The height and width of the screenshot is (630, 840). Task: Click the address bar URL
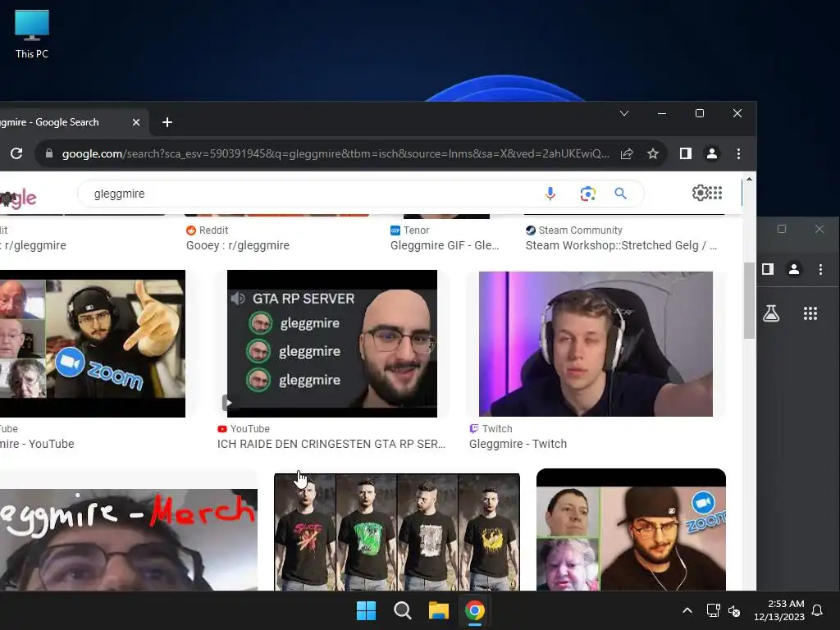(x=336, y=153)
